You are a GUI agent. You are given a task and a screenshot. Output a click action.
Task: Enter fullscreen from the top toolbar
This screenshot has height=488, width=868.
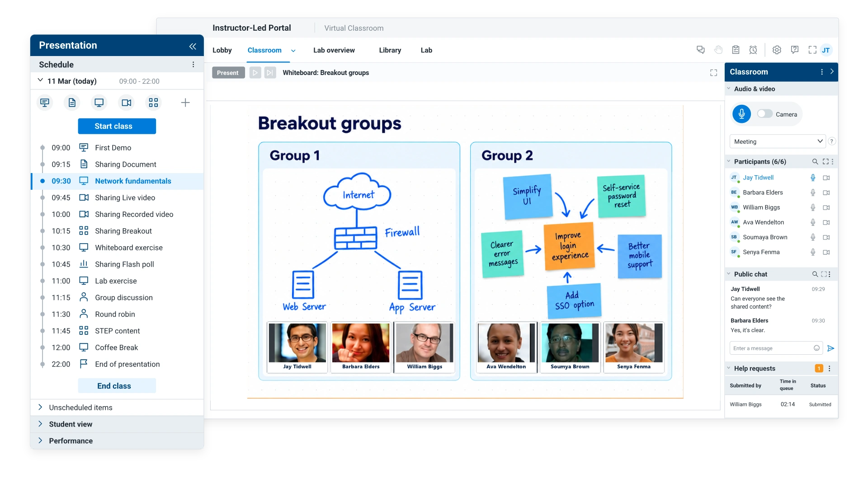pyautogui.click(x=812, y=50)
